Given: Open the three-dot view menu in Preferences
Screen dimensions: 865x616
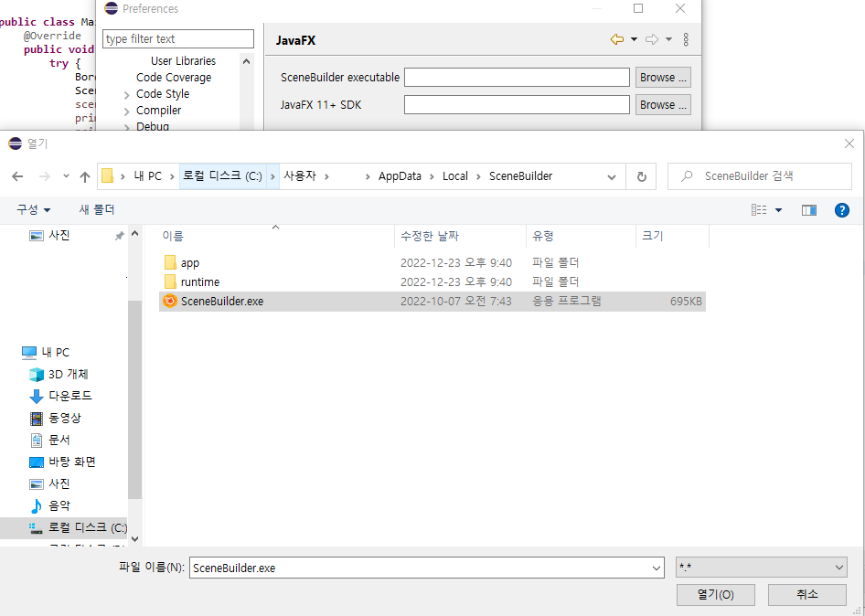Looking at the screenshot, I should tap(686, 39).
